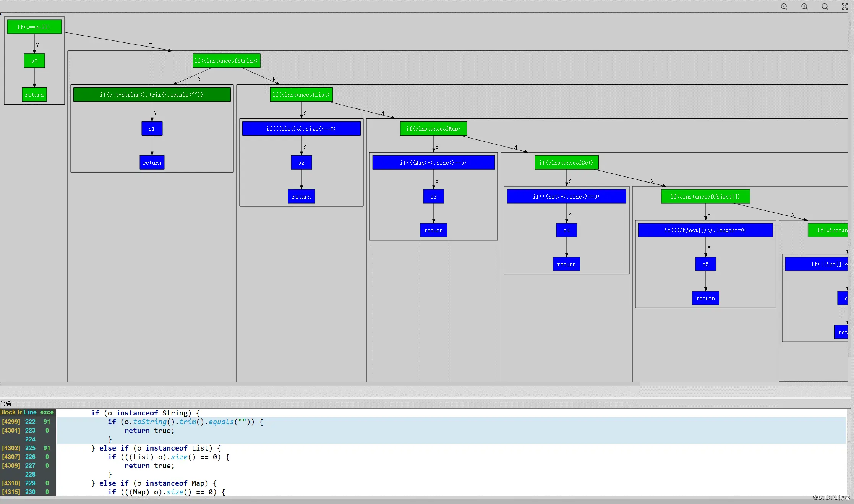Toggle fullscreen view of the graph
Image resolution: width=854 pixels, height=504 pixels.
click(844, 6)
